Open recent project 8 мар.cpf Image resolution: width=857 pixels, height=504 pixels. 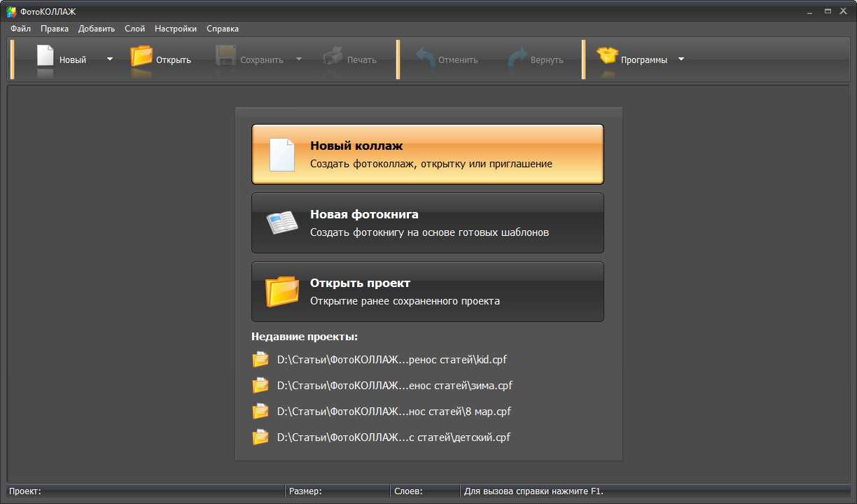[393, 412]
